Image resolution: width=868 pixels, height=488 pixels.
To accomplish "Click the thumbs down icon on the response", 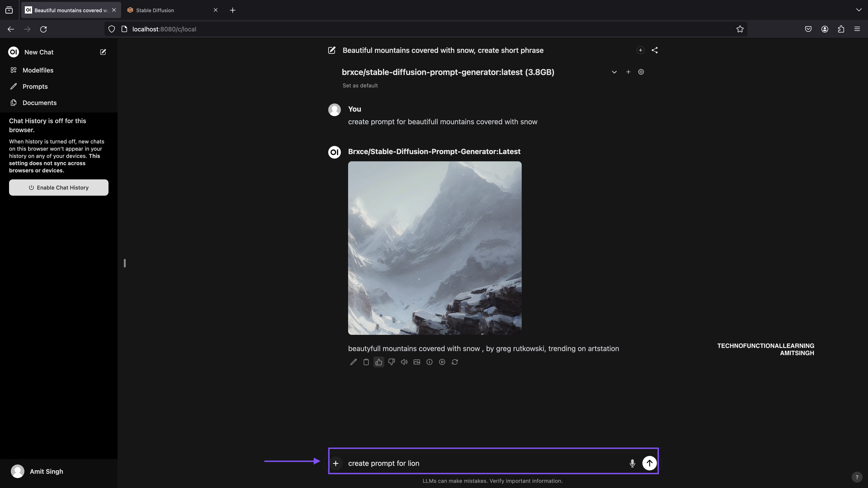I will click(x=391, y=362).
